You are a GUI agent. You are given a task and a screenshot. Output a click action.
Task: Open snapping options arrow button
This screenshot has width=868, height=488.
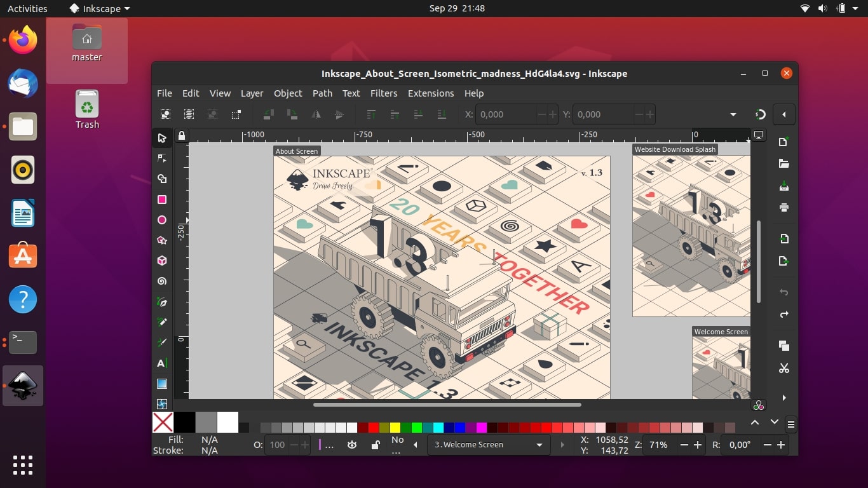tap(784, 114)
